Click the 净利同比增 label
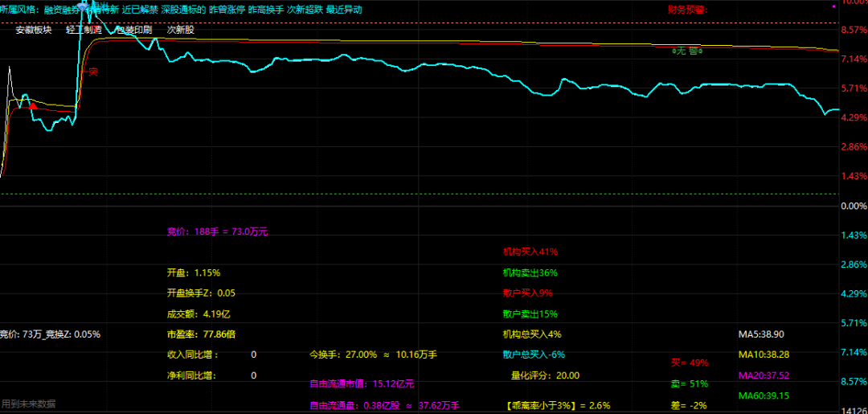This screenshot has width=868, height=414. [191, 375]
